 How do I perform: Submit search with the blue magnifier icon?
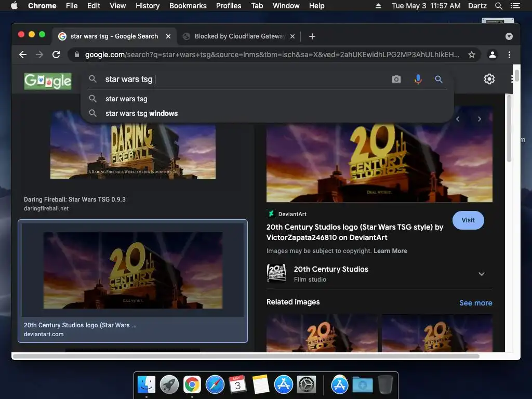438,79
